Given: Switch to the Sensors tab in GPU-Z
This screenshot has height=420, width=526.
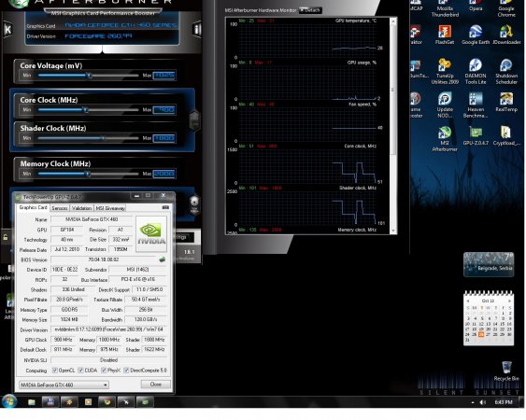Looking at the screenshot, I should click(x=60, y=208).
